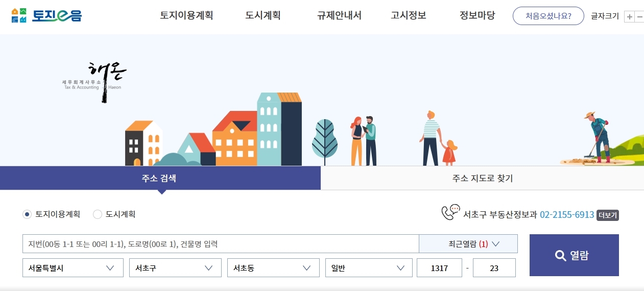The image size is (644, 291).
Task: Click the magnifier icon in 열람 button
Action: pos(560,255)
